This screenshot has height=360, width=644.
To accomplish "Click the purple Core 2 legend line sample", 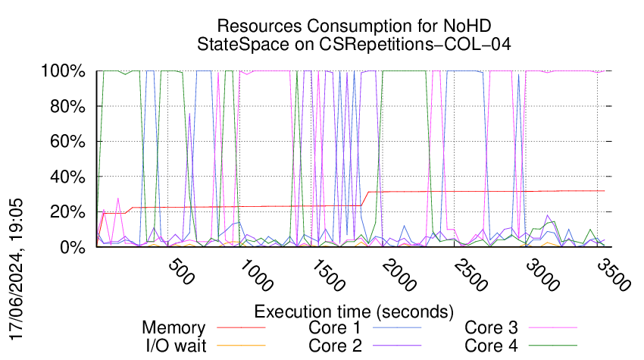I will click(397, 346).
